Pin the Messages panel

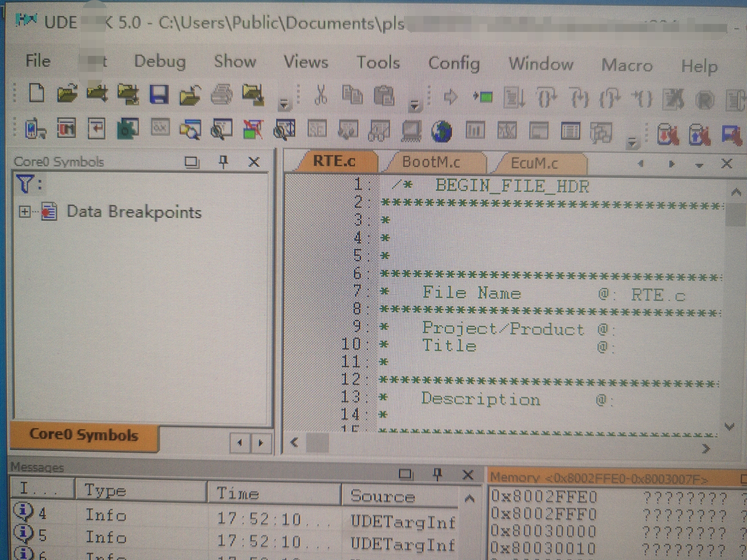[437, 474]
